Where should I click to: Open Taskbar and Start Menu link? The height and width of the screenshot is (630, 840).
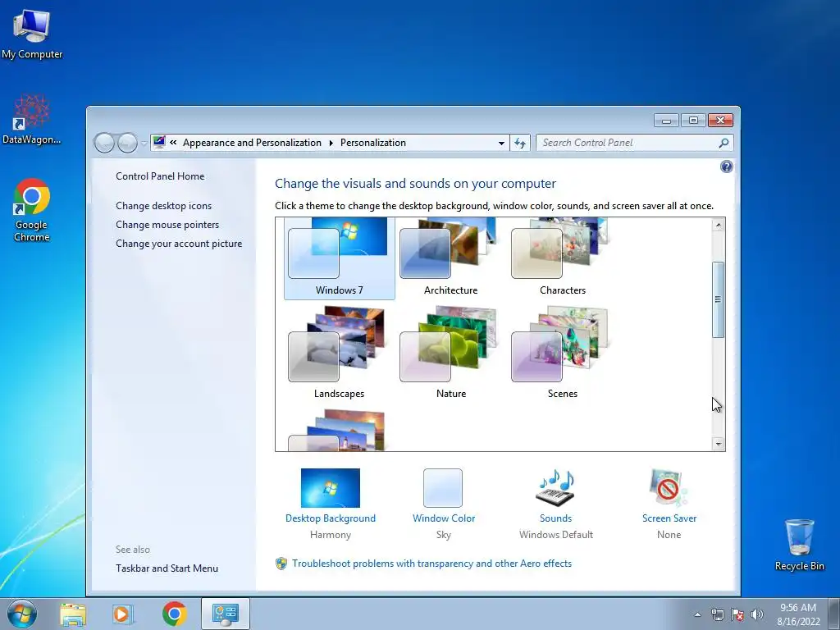[167, 568]
